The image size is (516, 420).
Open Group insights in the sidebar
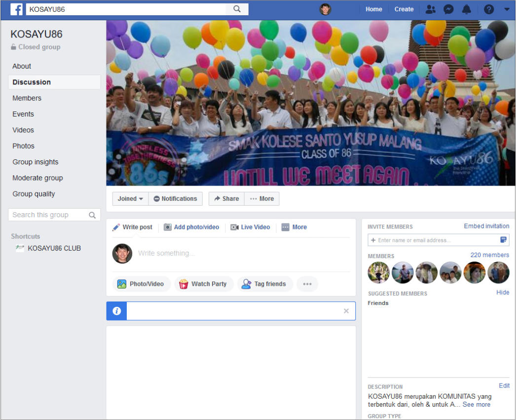35,162
